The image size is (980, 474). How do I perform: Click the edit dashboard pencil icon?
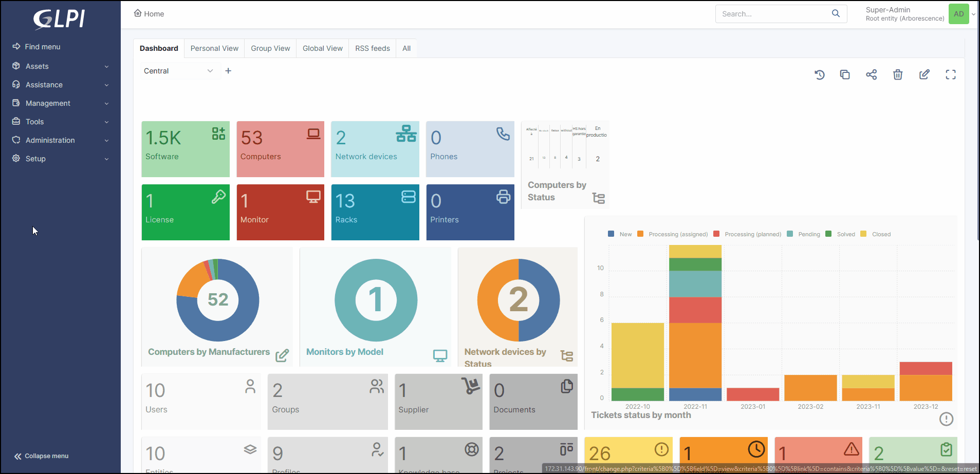pos(924,75)
